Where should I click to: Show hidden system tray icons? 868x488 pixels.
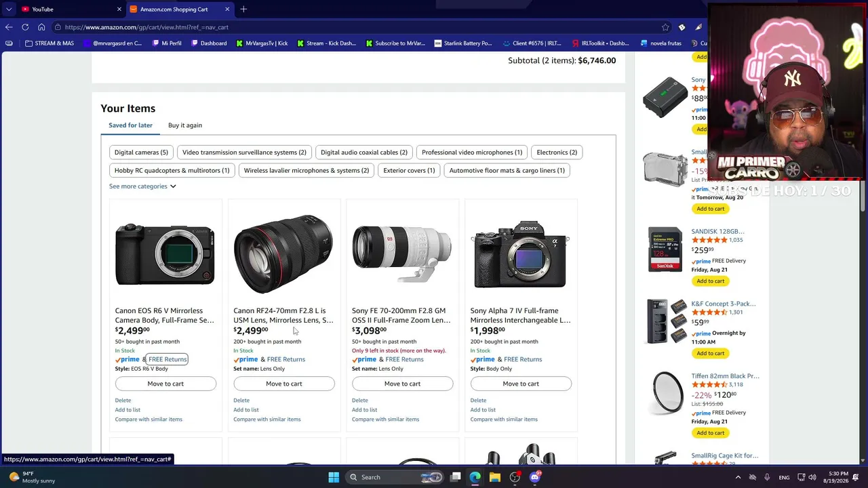(x=738, y=477)
